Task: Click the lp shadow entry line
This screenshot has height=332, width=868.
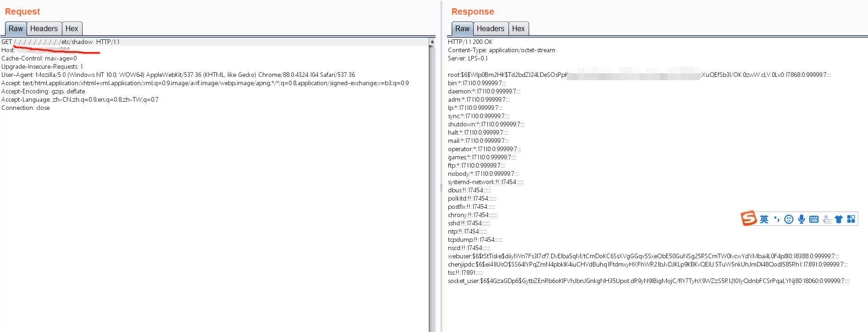Action: point(475,108)
